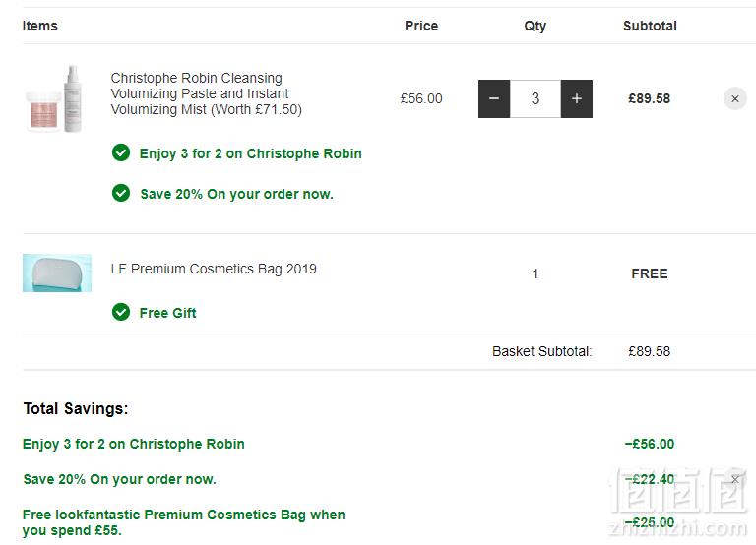Open the LF Premium Cosmetics Bag thumbnail
The height and width of the screenshot is (545, 756).
[x=57, y=272]
